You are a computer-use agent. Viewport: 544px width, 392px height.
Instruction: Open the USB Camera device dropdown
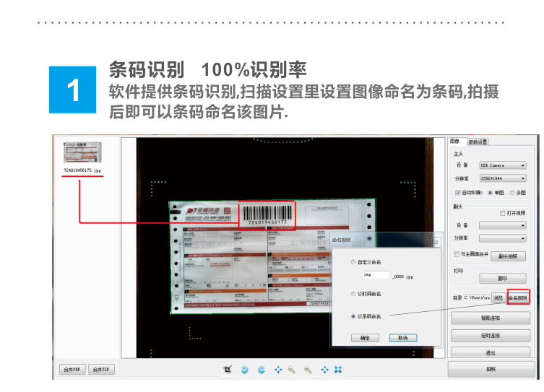click(503, 165)
